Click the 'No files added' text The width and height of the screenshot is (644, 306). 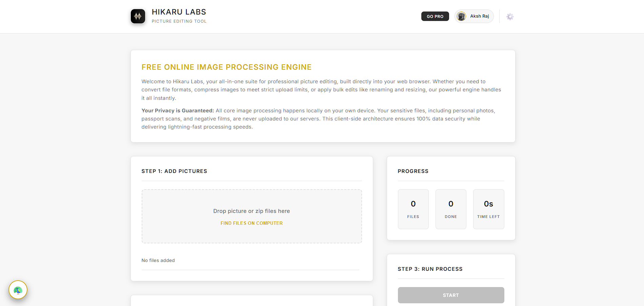(158, 260)
